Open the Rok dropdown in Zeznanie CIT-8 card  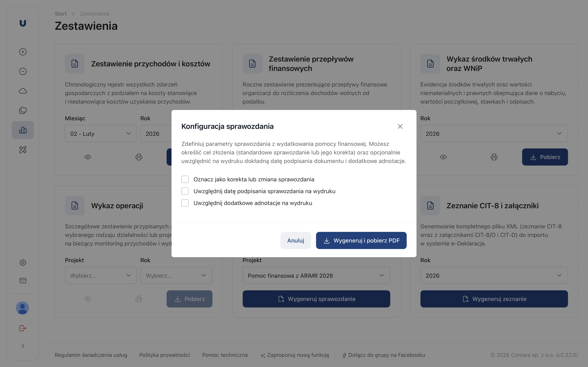coord(494,276)
